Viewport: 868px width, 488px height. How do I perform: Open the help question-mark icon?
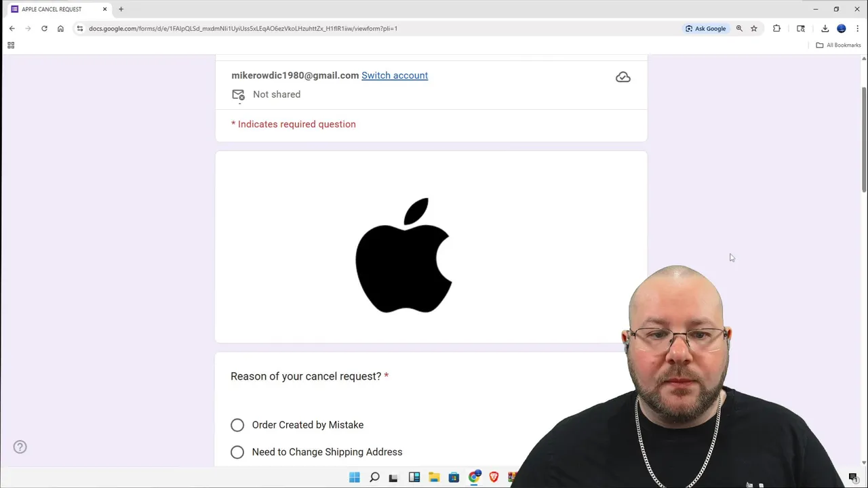point(20,447)
